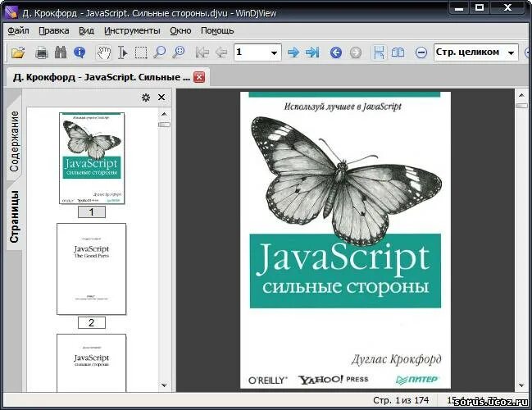Select the Hand drag tool

coord(103,52)
